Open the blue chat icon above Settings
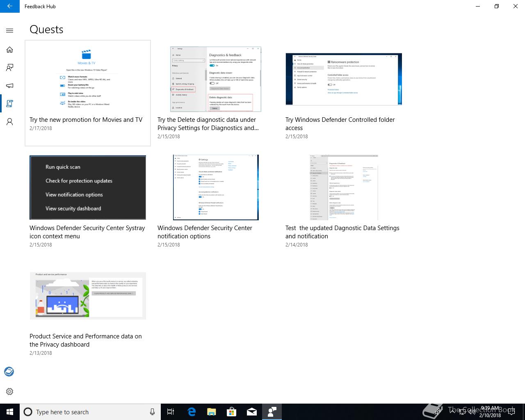 9,372
